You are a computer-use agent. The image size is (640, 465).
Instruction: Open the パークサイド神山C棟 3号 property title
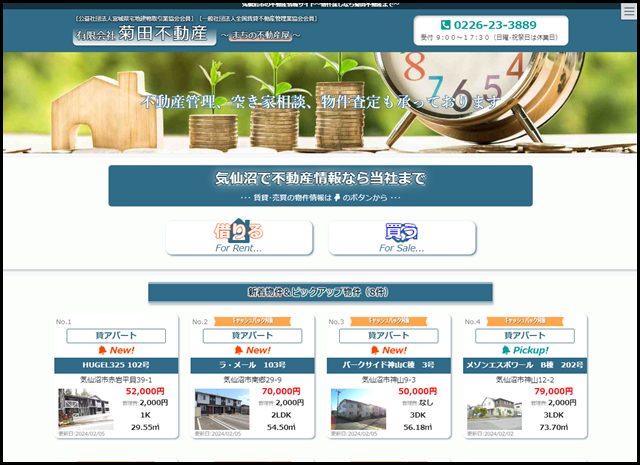point(389,365)
